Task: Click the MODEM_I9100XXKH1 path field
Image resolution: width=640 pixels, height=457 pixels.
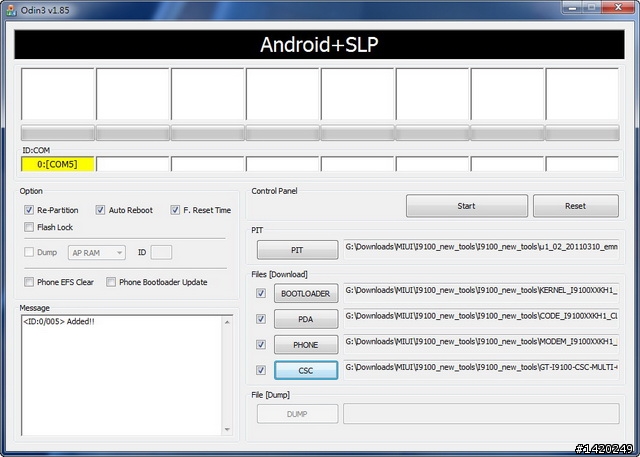Action: pyautogui.click(x=481, y=344)
